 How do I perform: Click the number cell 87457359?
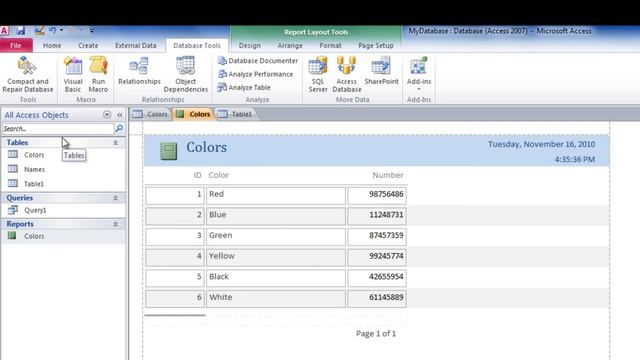point(377,236)
